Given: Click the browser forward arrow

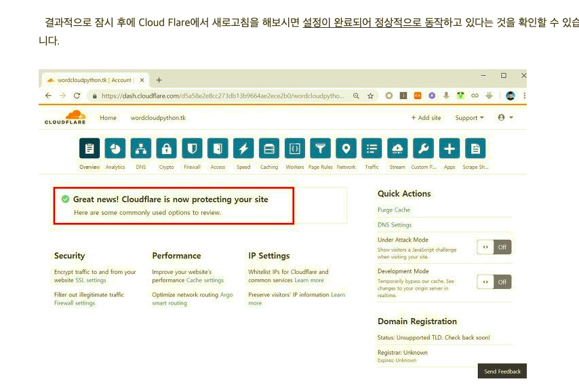Looking at the screenshot, I should click(62, 96).
